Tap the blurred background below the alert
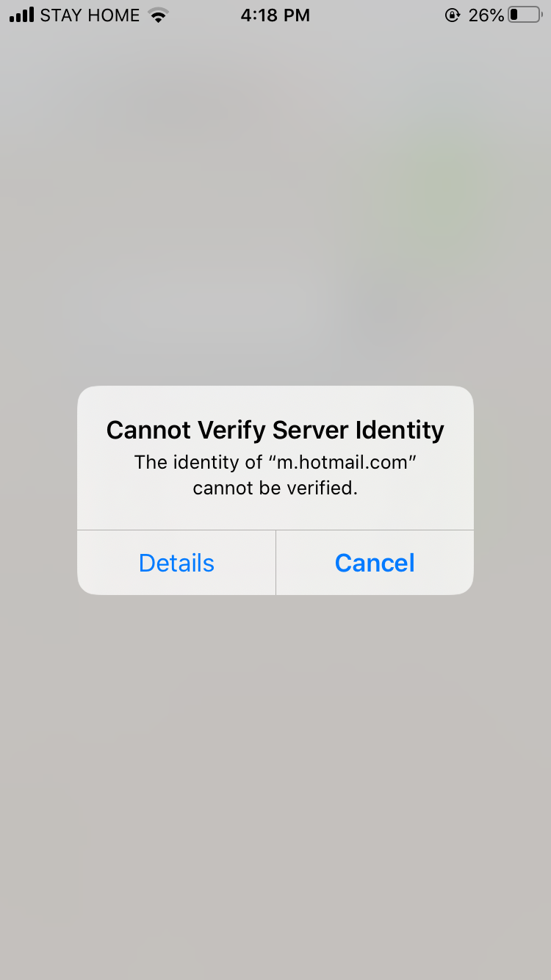Screen dimensions: 551x980 [275, 786]
